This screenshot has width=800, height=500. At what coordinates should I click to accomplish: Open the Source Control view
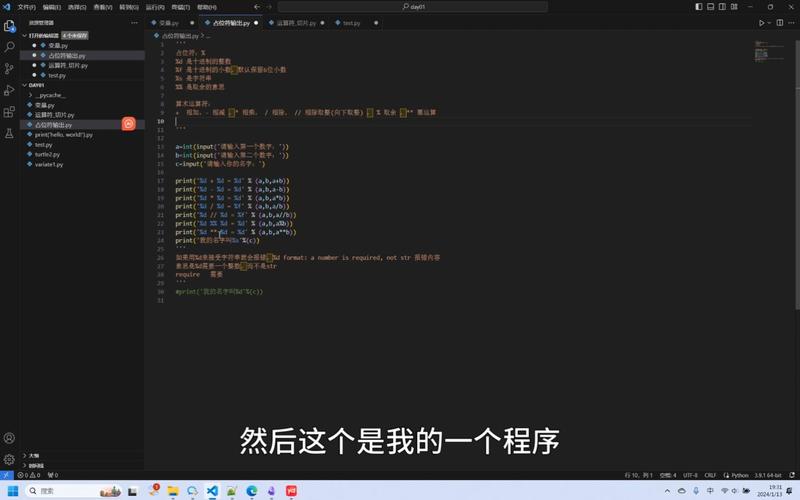click(9, 68)
